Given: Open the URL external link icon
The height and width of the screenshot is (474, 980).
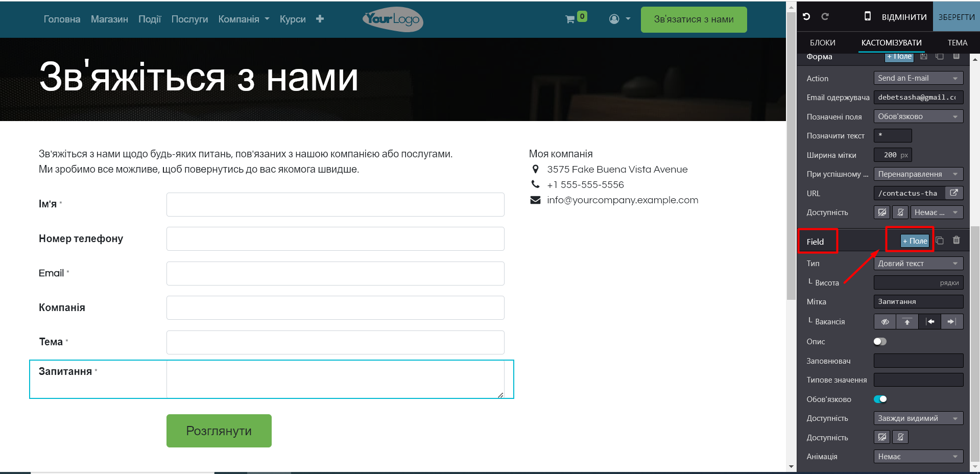Looking at the screenshot, I should click(953, 193).
